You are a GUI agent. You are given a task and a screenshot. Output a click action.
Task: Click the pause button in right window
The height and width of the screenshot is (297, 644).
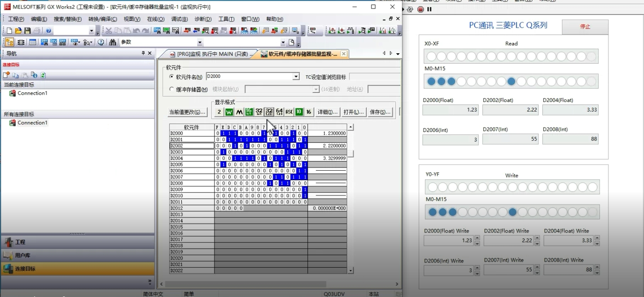pos(429,9)
